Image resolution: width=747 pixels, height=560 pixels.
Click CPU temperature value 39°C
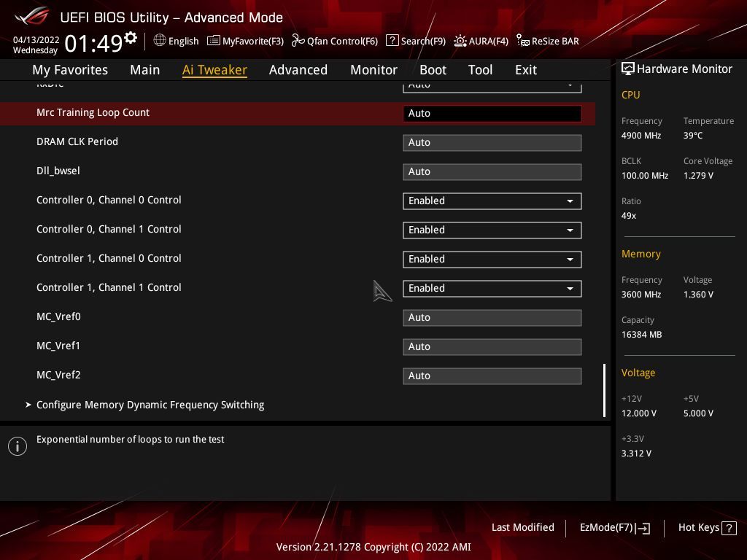693,135
